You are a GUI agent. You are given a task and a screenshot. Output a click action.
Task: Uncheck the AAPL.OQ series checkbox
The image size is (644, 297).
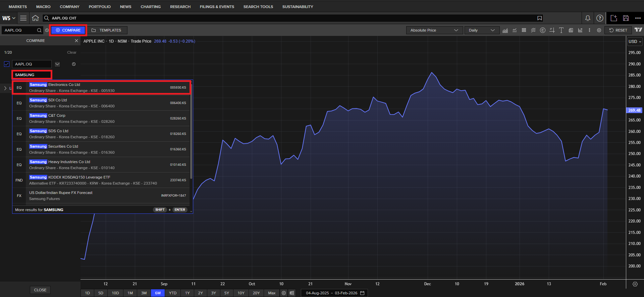pos(7,64)
